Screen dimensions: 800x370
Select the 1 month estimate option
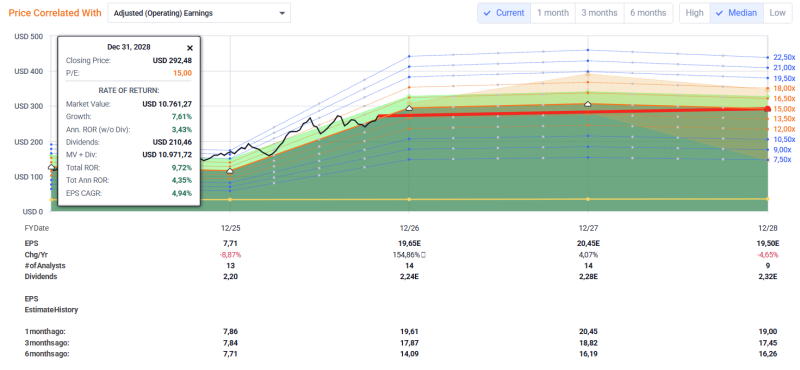(x=553, y=13)
